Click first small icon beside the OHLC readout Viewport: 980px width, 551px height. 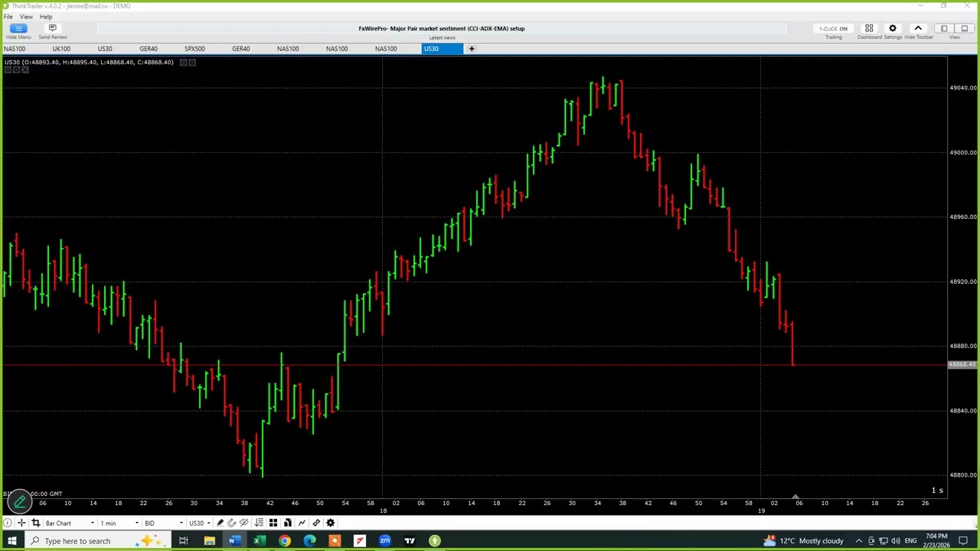coord(183,62)
